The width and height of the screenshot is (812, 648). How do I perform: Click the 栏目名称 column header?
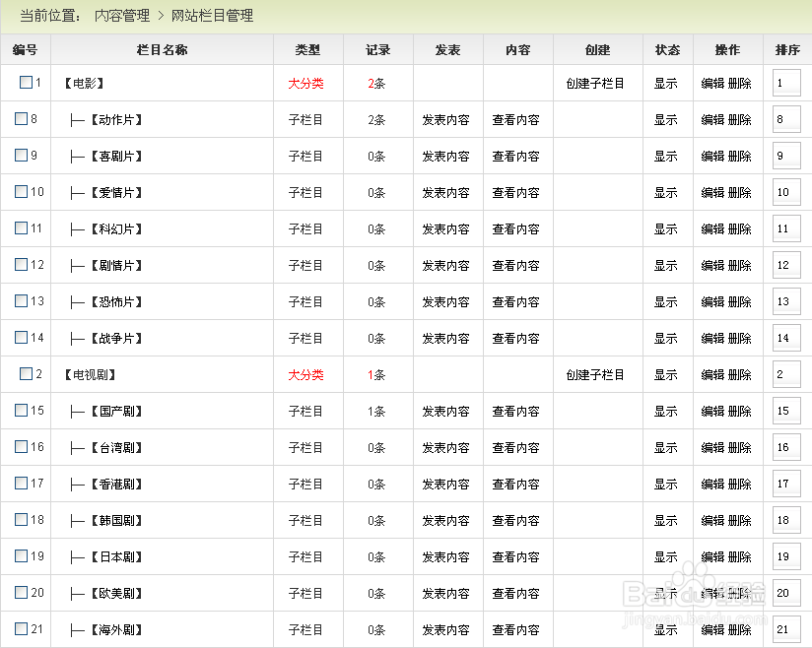[x=162, y=49]
